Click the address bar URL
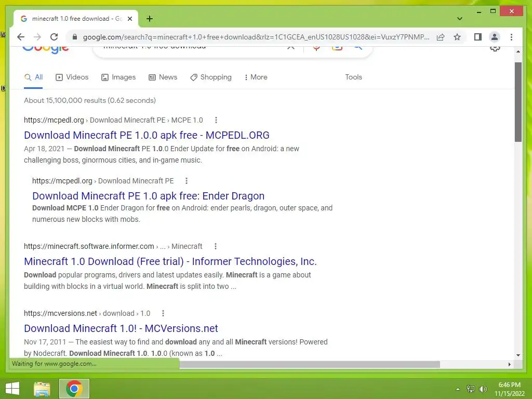 256,37
